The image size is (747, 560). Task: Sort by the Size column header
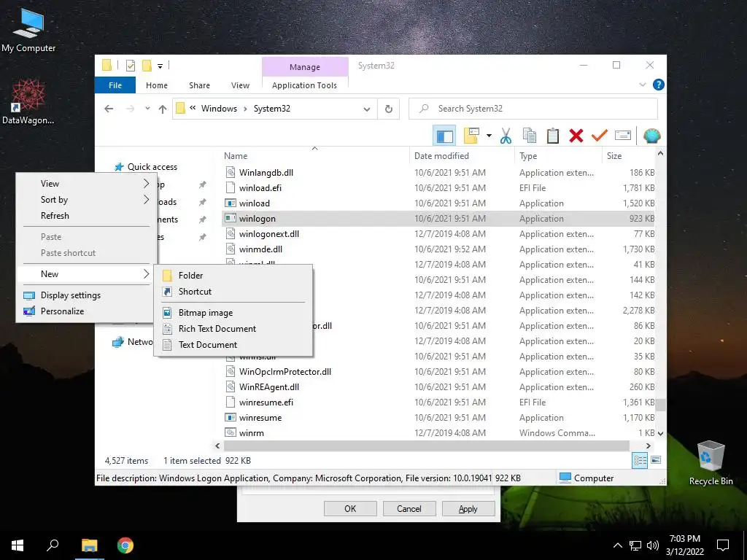click(628, 156)
